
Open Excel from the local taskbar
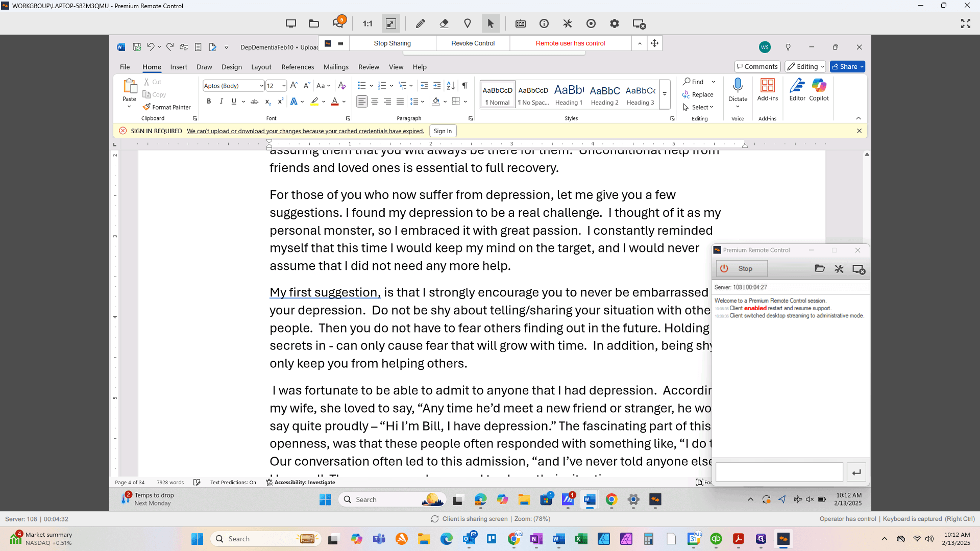click(x=581, y=539)
